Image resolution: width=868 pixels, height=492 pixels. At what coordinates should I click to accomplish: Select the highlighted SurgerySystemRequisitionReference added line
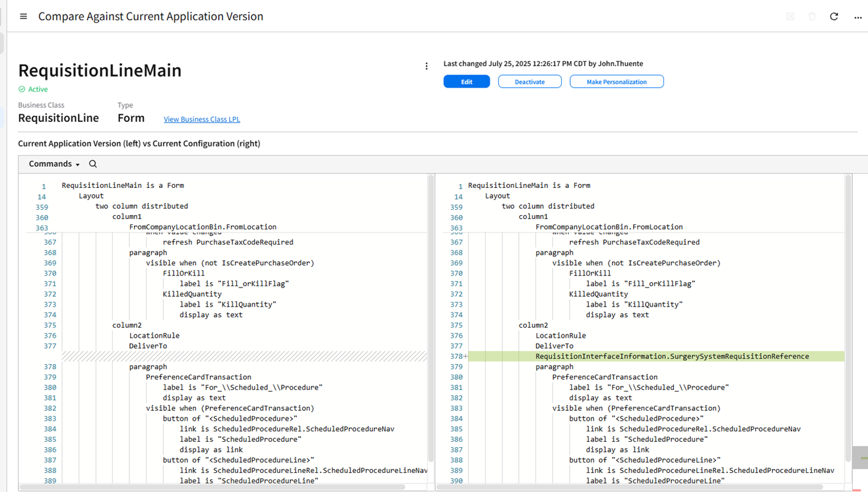coord(672,356)
